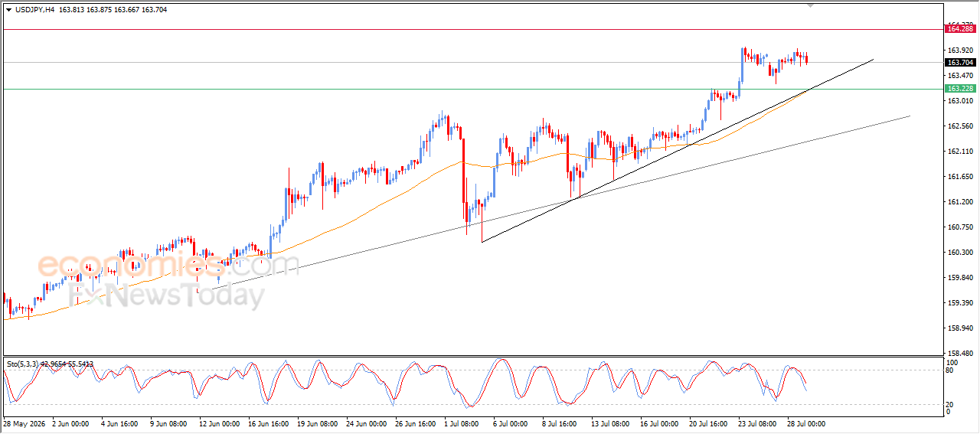This screenshot has height=434, width=980.
Task: Click the 28 Jul 00:00 time label
Action: (x=805, y=423)
